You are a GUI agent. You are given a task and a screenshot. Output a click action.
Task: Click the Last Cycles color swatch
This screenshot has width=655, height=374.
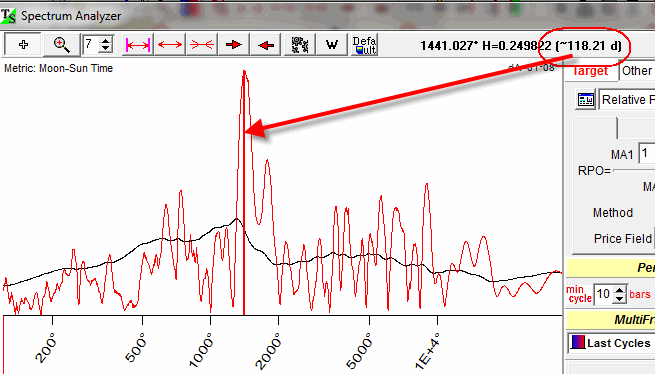pos(577,343)
